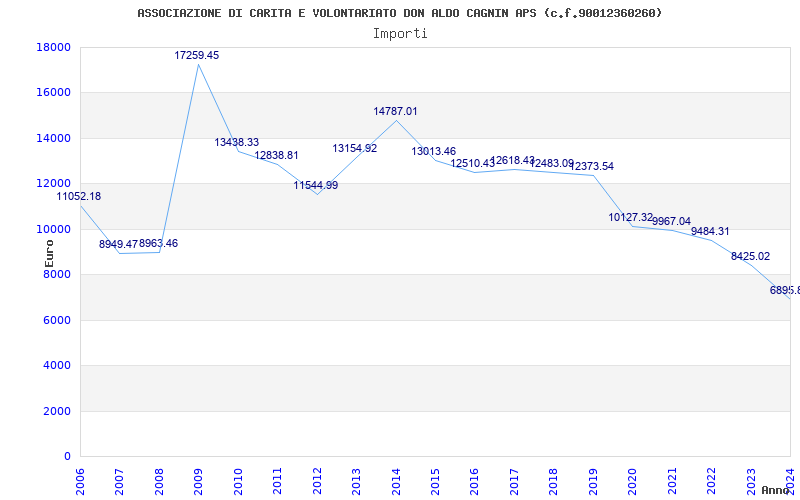Select the 2020 x-axis year label
The width and height of the screenshot is (800, 500).
[632, 479]
